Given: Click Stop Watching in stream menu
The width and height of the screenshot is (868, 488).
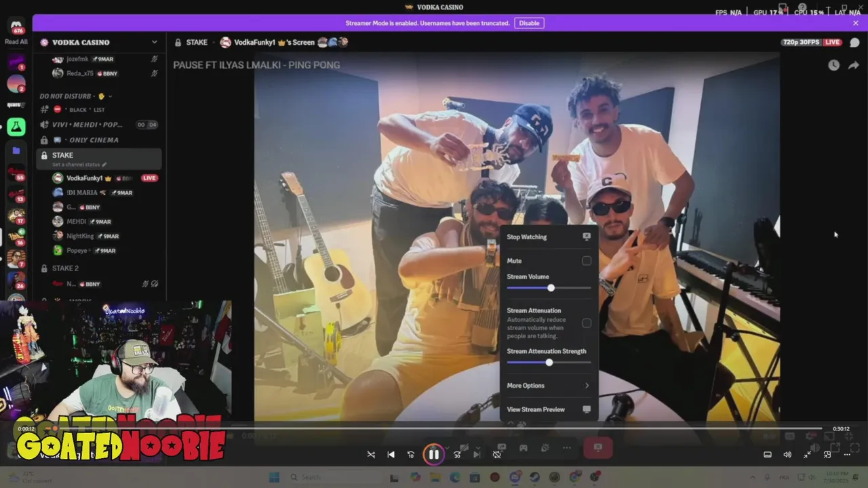Looking at the screenshot, I should (x=549, y=237).
